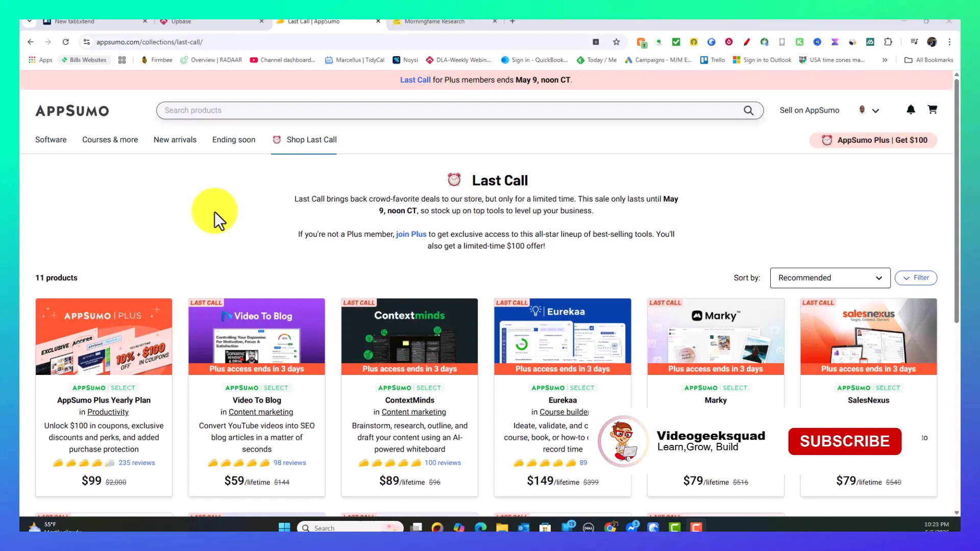980x551 pixels.
Task: Open the Contextminds product thumbnail
Action: pos(409,337)
